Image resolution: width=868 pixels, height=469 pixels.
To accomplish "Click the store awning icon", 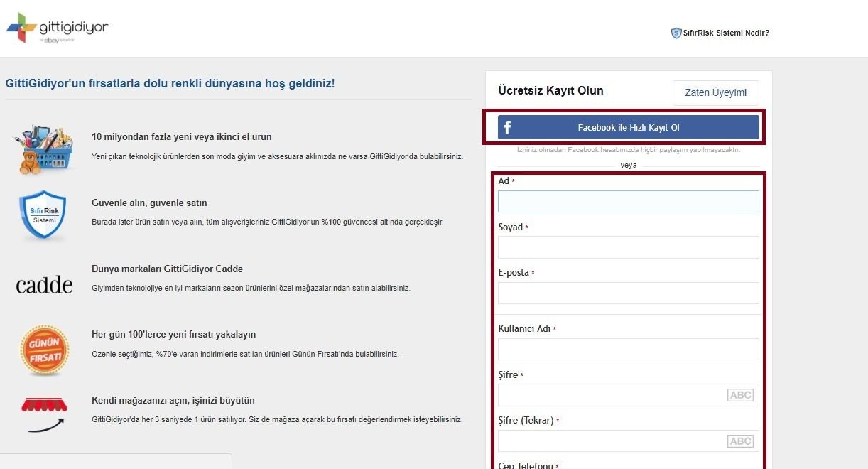I will pos(44,416).
